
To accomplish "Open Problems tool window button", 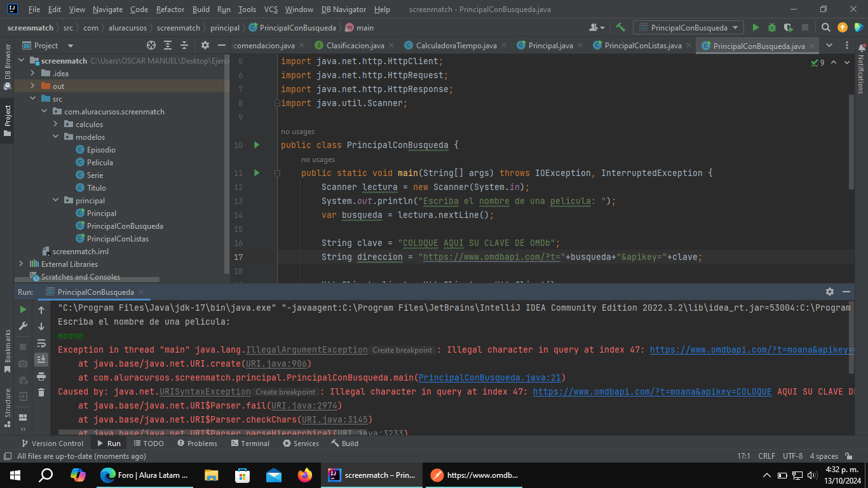I will coord(198,444).
